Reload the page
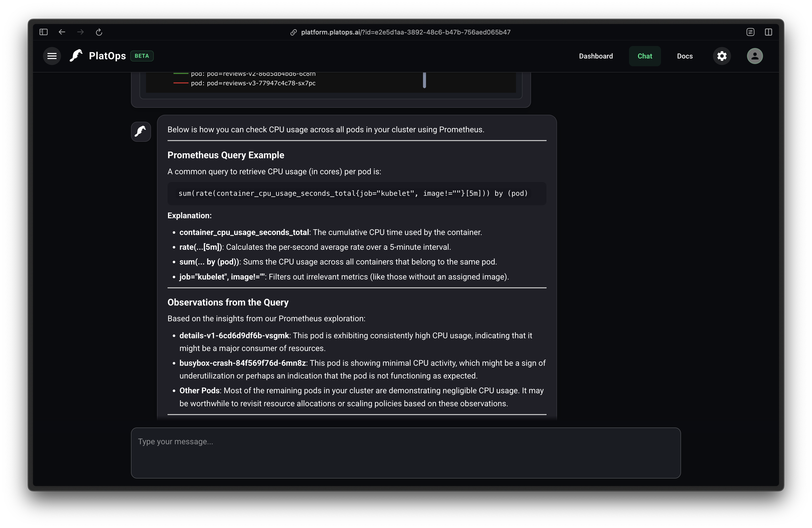Image resolution: width=812 pixels, height=528 pixels. tap(99, 32)
